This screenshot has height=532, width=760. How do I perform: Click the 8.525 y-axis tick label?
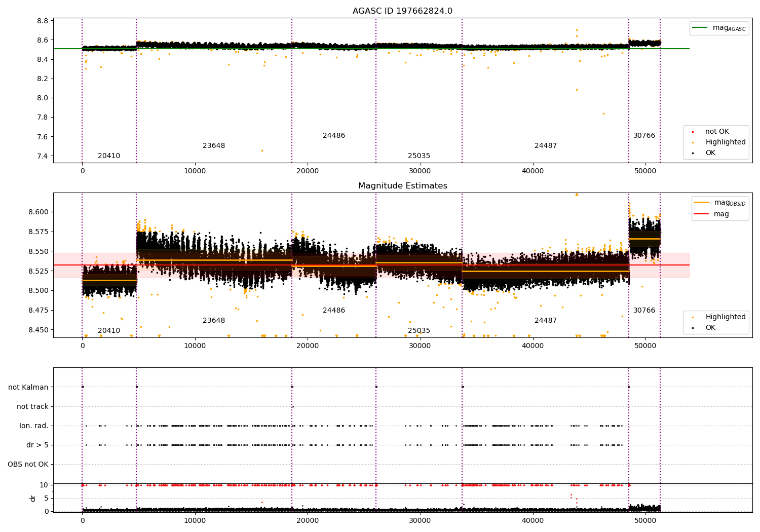click(39, 272)
